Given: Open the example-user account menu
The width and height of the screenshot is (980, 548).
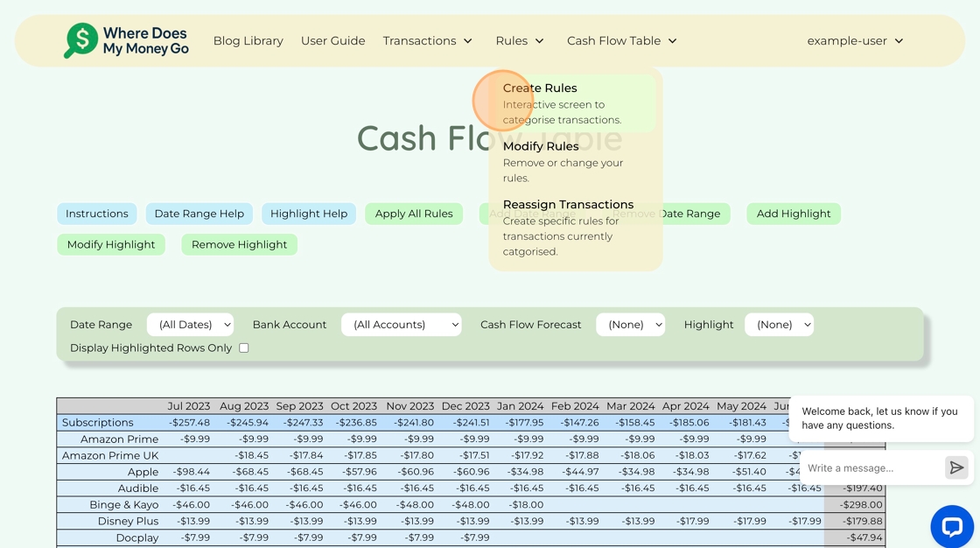Looking at the screenshot, I should coord(855,40).
